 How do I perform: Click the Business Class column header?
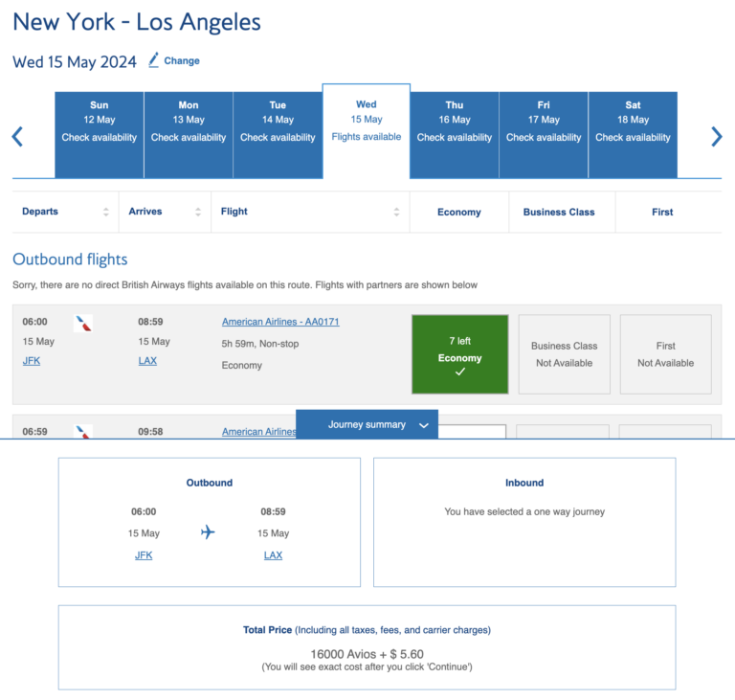pos(559,212)
